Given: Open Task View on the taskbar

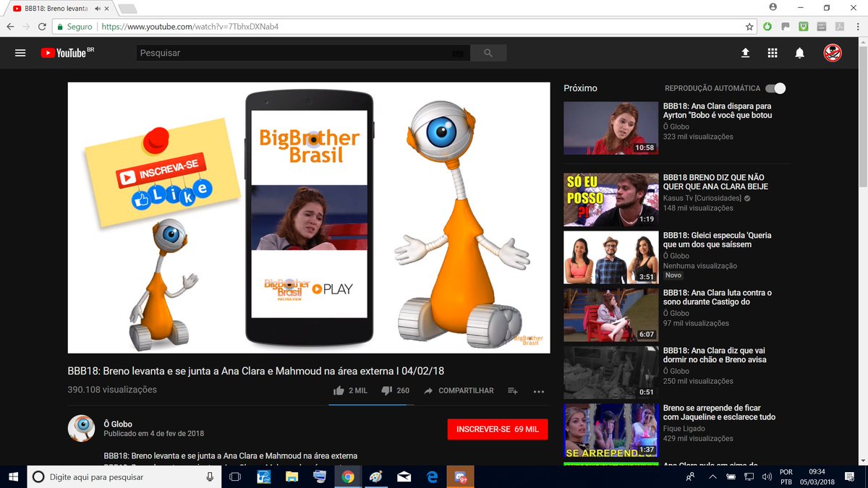Looking at the screenshot, I should point(235,477).
